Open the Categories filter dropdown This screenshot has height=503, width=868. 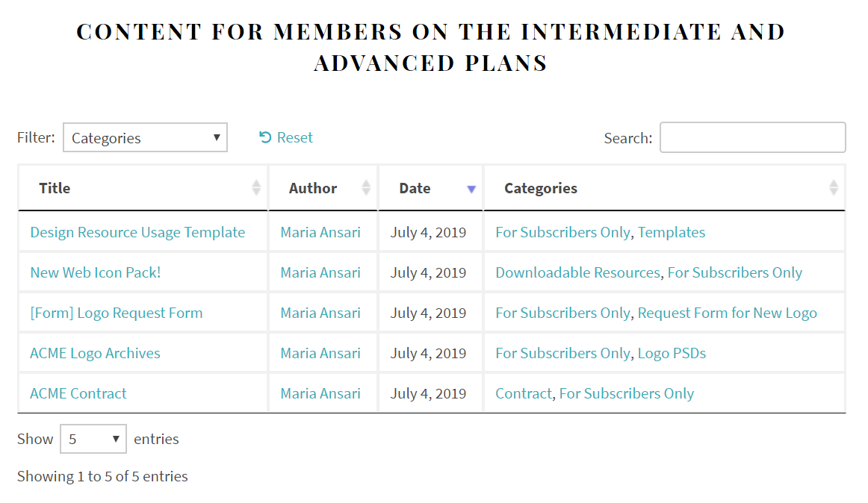coord(145,137)
